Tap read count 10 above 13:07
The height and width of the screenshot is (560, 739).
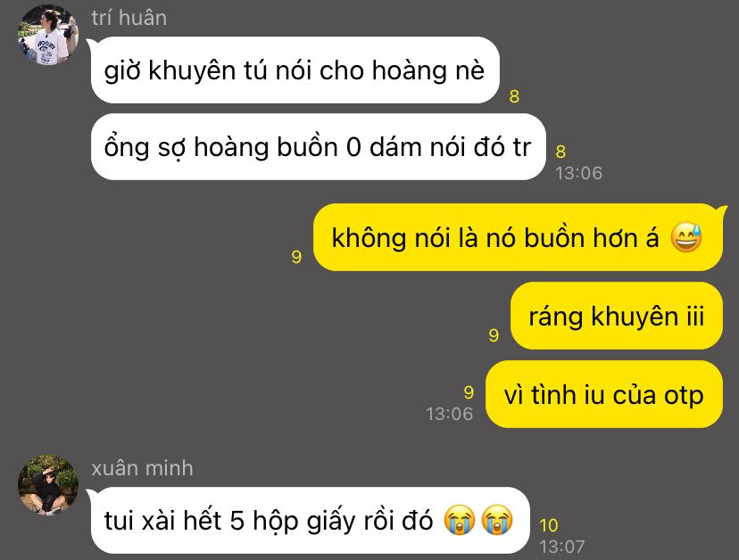[549, 525]
